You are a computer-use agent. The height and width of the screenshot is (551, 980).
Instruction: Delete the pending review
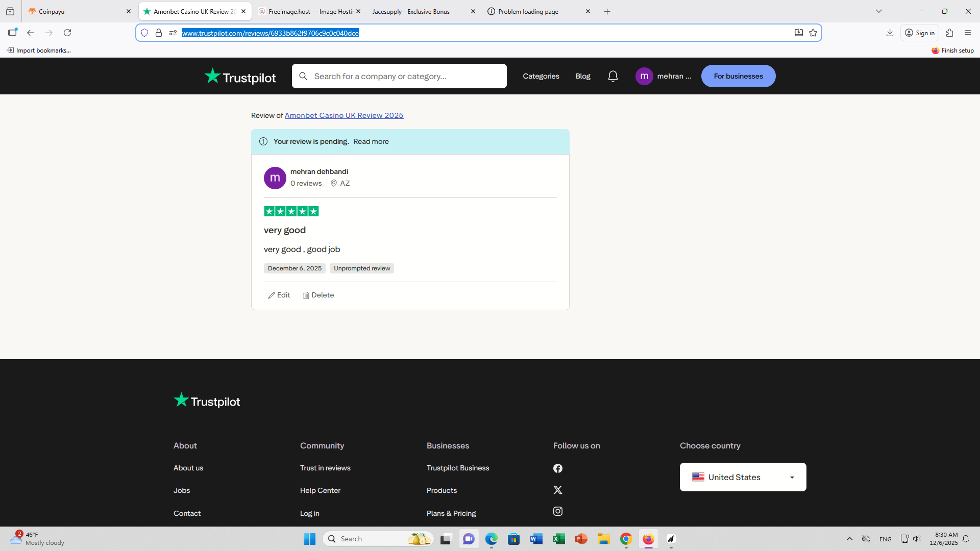pyautogui.click(x=318, y=295)
